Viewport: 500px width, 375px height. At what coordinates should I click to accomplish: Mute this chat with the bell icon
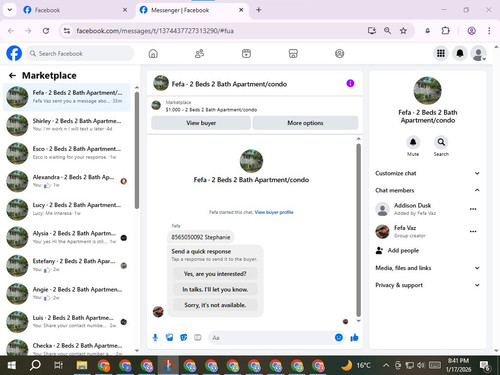(413, 142)
